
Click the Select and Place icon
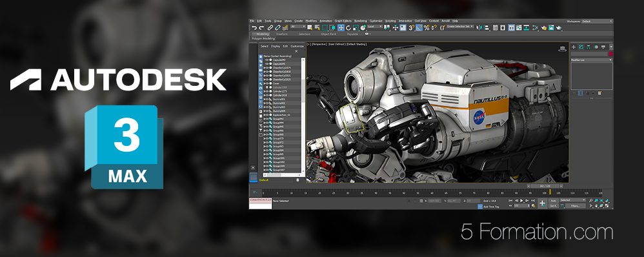pos(363,28)
